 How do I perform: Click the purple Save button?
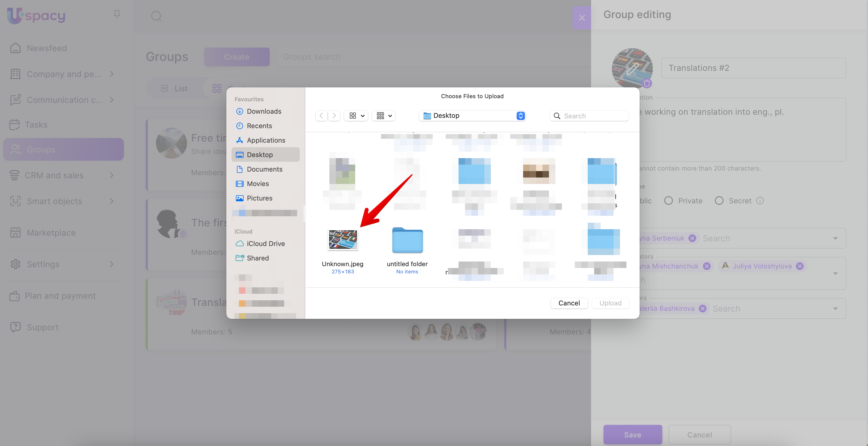coord(632,435)
